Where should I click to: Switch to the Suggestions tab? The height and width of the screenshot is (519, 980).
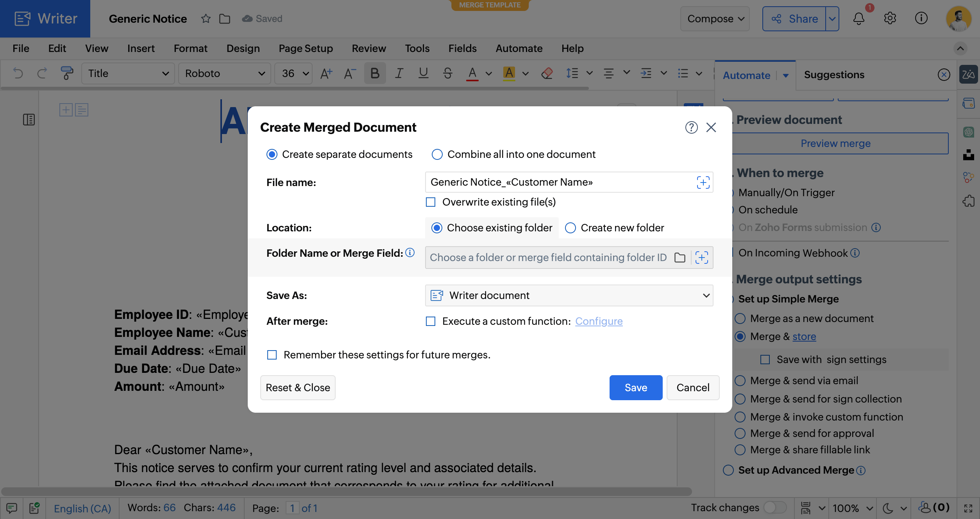(x=834, y=75)
